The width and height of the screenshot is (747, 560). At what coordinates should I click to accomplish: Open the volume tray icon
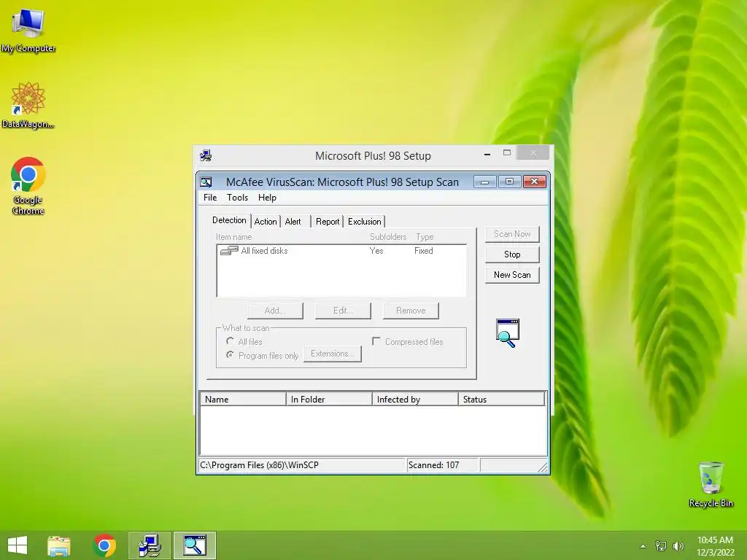[x=678, y=546]
